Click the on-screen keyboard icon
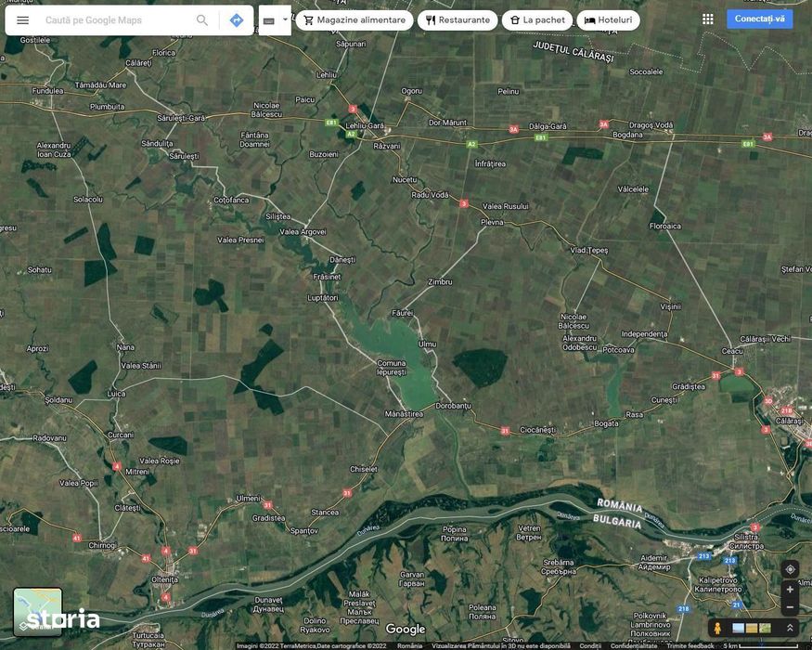The image size is (812, 650). 269,20
